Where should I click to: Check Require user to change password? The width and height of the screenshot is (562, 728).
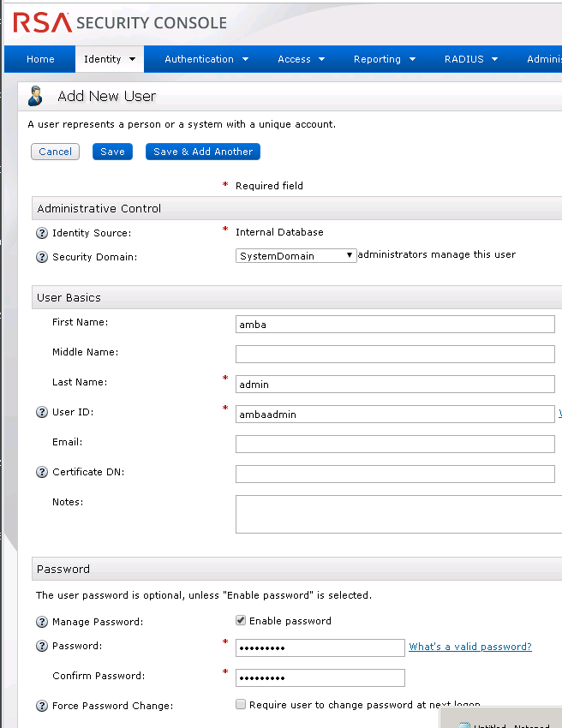241,704
